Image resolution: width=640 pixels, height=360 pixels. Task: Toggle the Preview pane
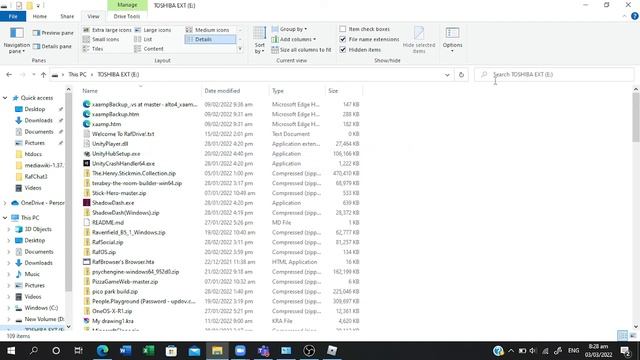click(x=53, y=33)
